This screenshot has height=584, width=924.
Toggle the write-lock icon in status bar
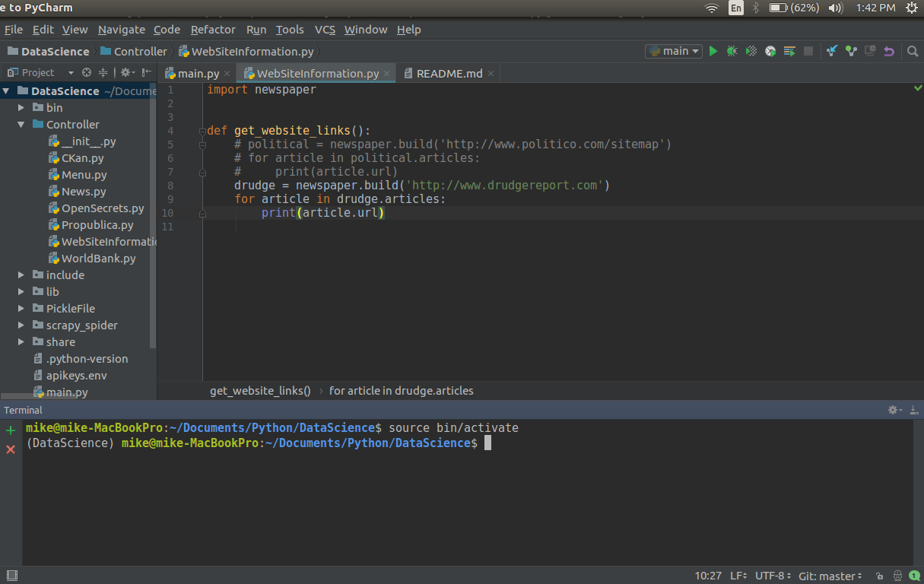[x=878, y=576]
